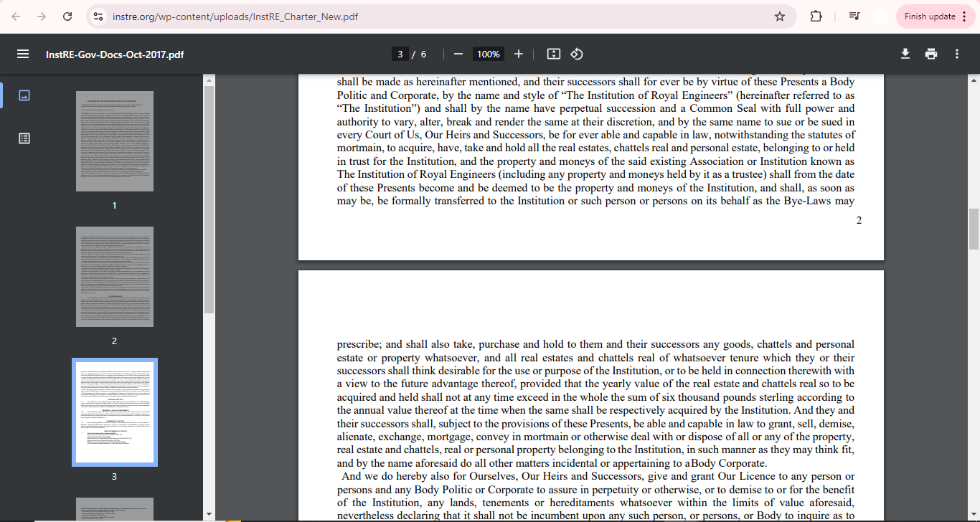980x522 pixels.
Task: Zoom in on the PDF
Action: click(519, 54)
